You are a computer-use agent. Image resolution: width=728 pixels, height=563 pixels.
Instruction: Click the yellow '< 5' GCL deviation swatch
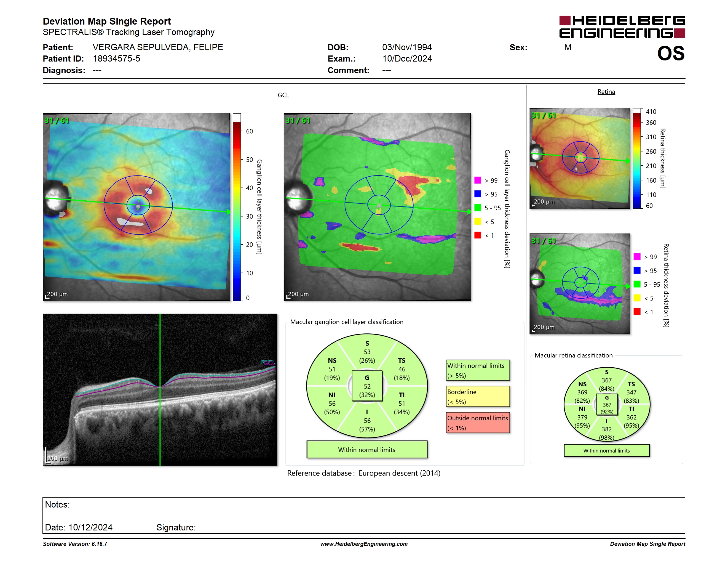478,221
